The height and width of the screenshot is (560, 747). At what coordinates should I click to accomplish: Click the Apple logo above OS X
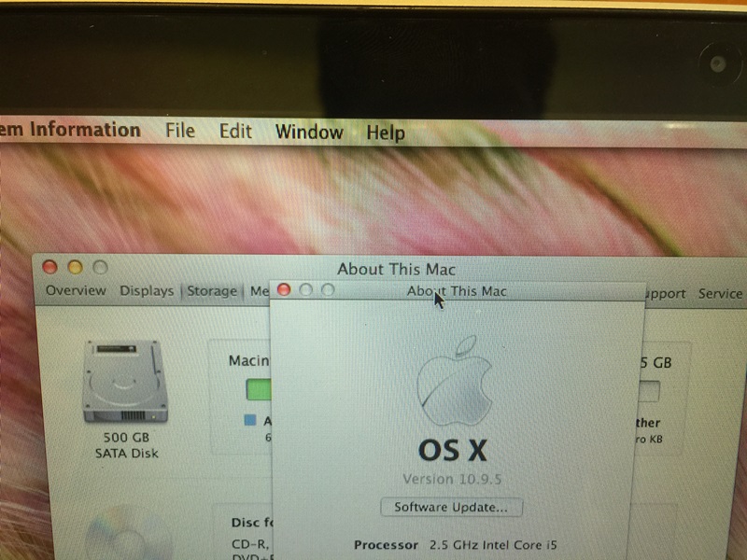click(455, 381)
